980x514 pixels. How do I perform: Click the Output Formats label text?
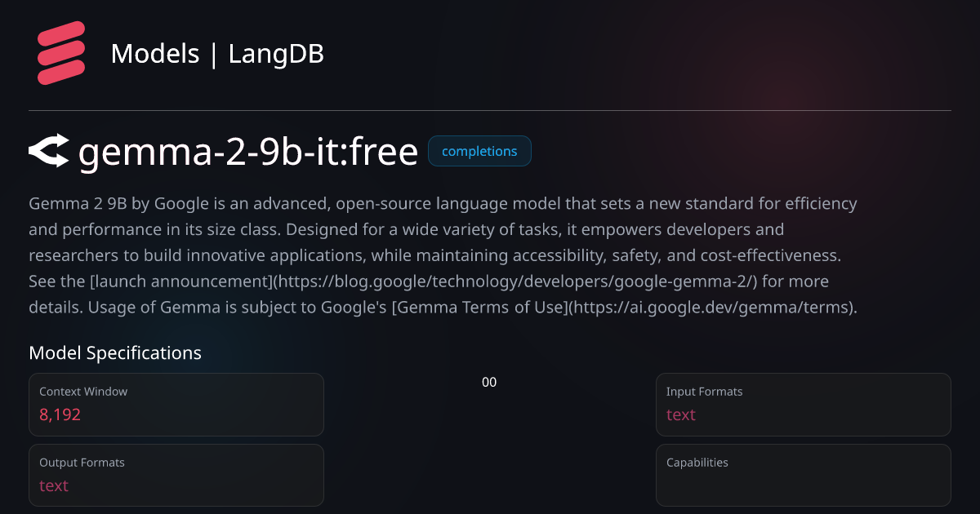click(x=82, y=463)
